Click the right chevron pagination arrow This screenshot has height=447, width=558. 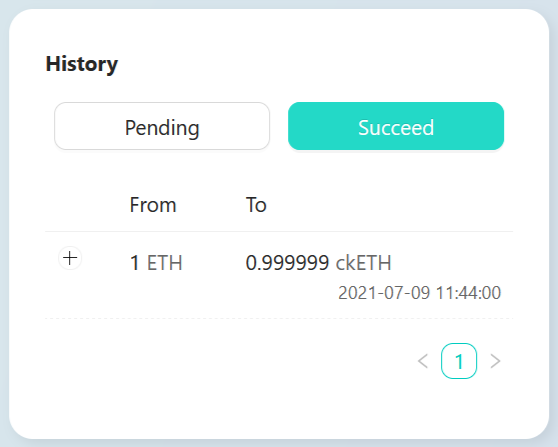495,361
